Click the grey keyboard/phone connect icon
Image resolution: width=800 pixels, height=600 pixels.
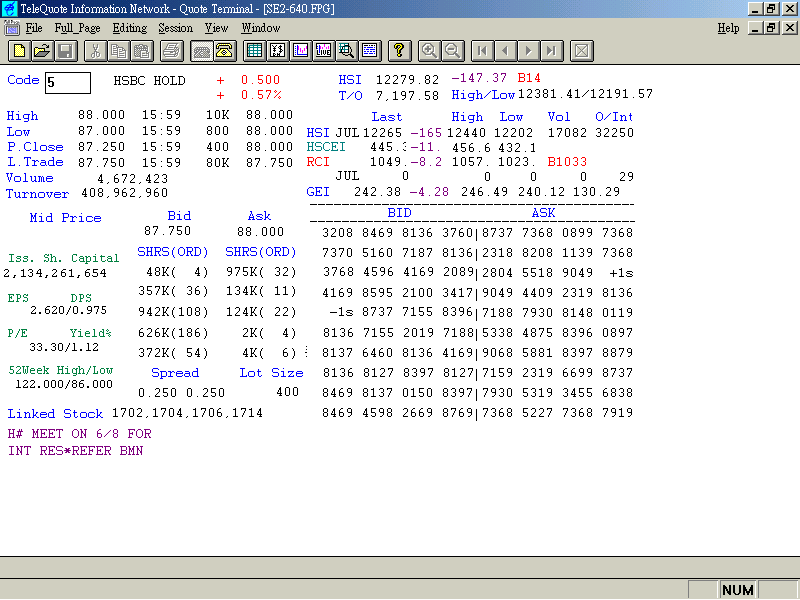[x=202, y=51]
